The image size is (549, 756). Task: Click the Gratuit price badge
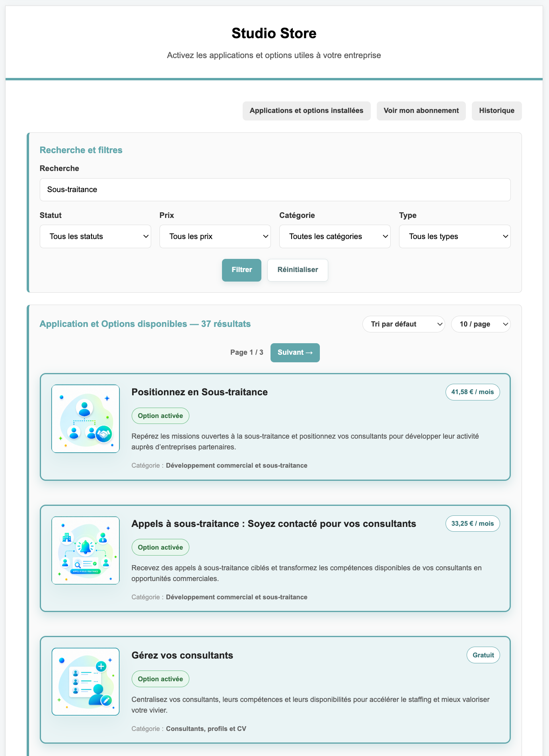[x=483, y=655]
